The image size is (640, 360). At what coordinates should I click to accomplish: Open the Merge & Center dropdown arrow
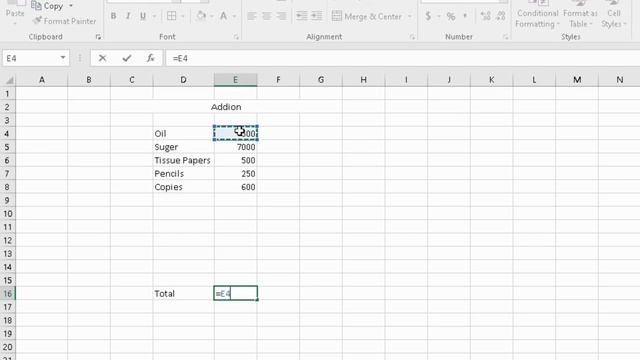pyautogui.click(x=409, y=16)
